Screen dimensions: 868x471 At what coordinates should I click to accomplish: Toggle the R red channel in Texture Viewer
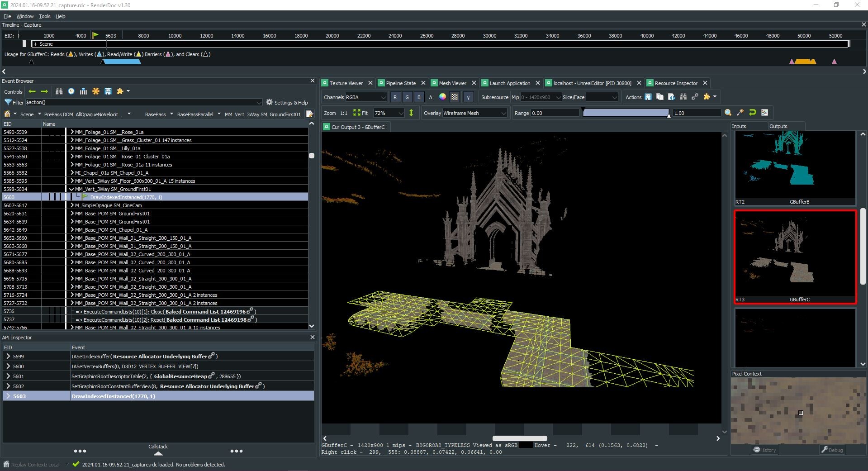[x=395, y=97]
